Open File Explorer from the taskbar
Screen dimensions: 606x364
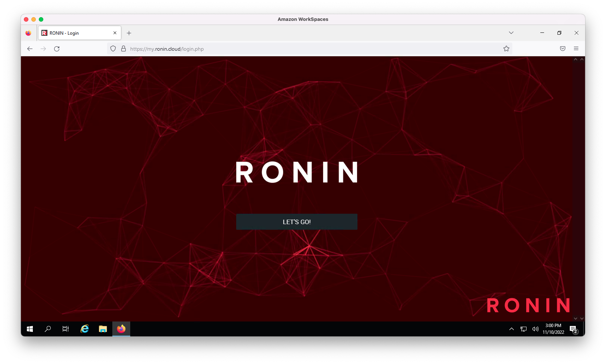[103, 329]
